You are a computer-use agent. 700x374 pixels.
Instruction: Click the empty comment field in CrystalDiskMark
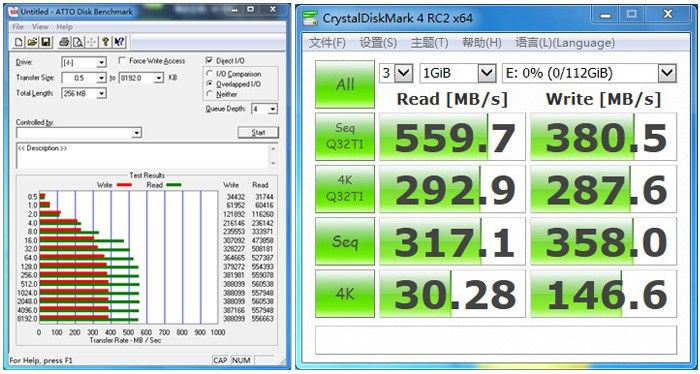point(496,340)
